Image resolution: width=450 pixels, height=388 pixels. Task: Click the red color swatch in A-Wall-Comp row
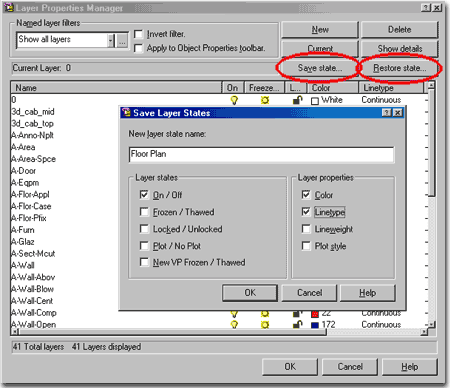315,314
